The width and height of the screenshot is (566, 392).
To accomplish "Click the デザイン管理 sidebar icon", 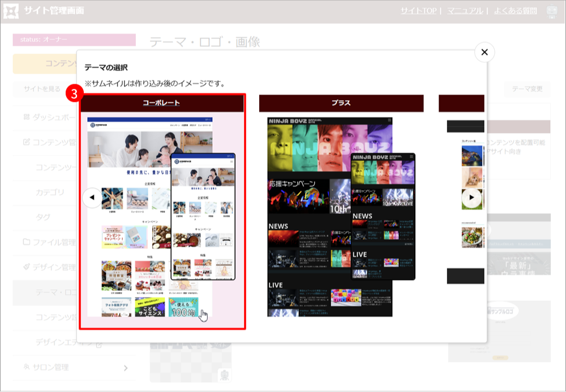I will point(26,267).
